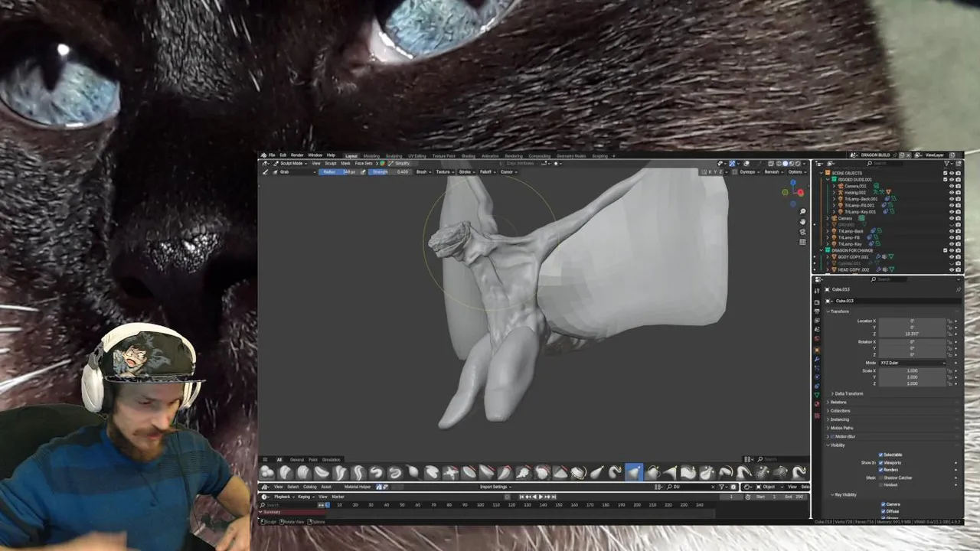Click Location Z field showing 10.397
This screenshot has width=980, height=551.
[x=912, y=334]
